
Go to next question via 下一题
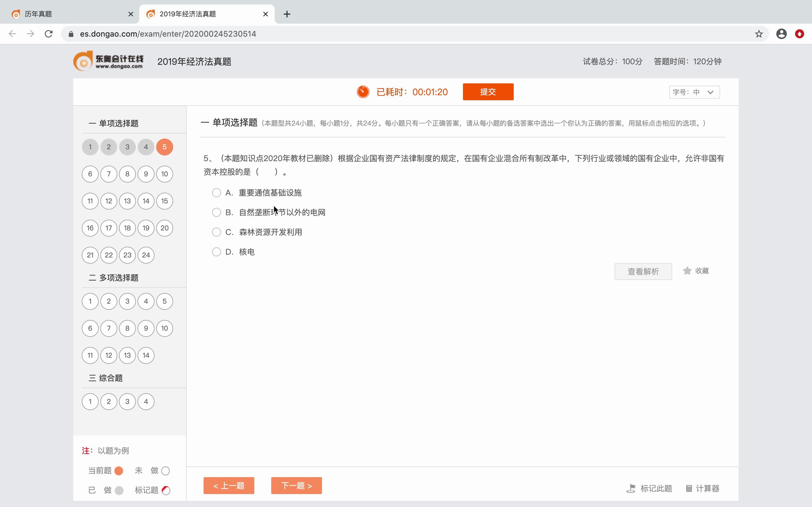click(x=296, y=485)
